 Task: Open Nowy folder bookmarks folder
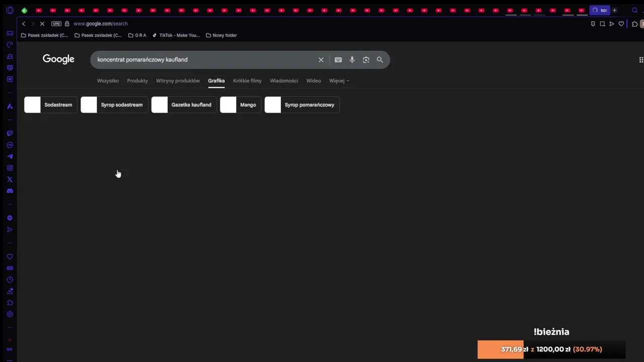[x=221, y=35]
